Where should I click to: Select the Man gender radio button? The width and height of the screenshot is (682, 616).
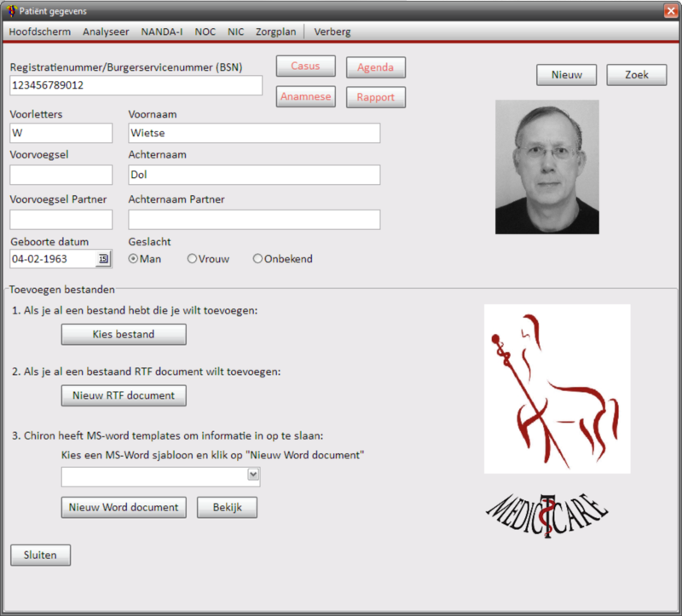pyautogui.click(x=134, y=259)
